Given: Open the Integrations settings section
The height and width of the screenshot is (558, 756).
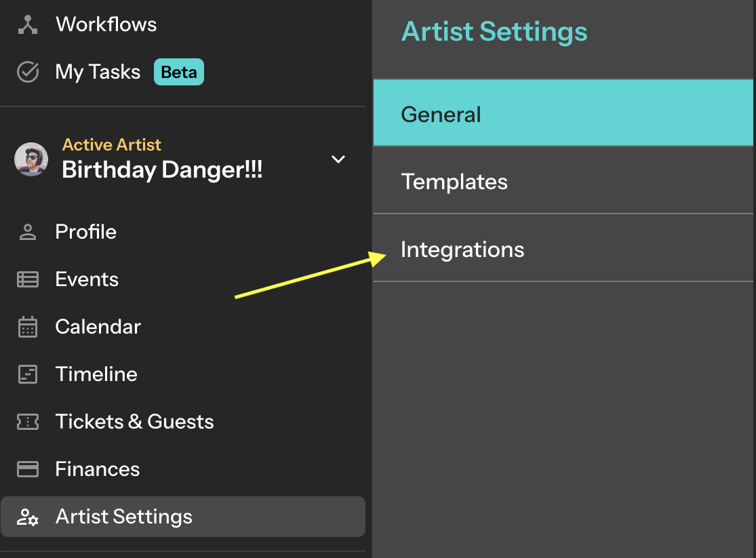Looking at the screenshot, I should [x=563, y=248].
